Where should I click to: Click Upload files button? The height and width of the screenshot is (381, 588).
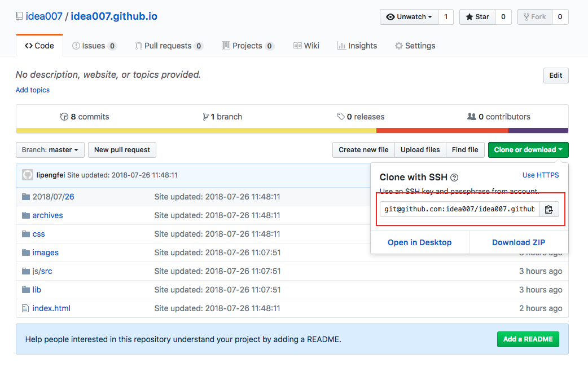420,150
